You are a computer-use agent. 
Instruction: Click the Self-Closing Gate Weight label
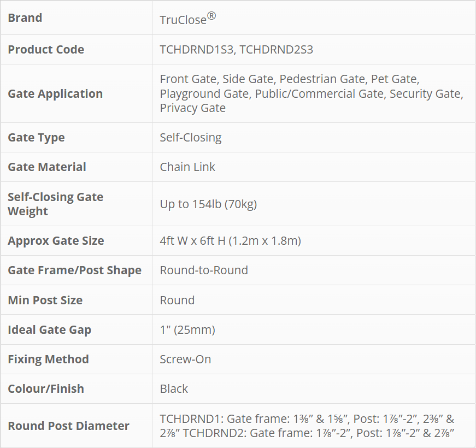click(x=55, y=204)
